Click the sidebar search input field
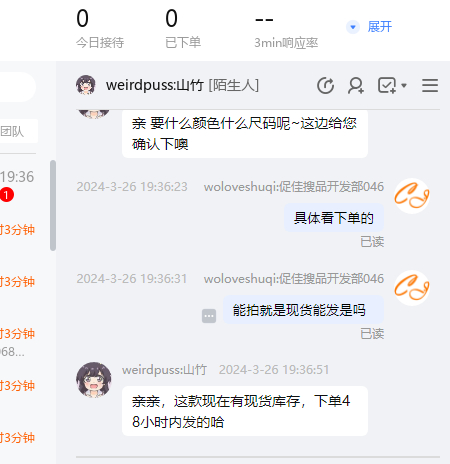The image size is (450, 464). pos(17,87)
